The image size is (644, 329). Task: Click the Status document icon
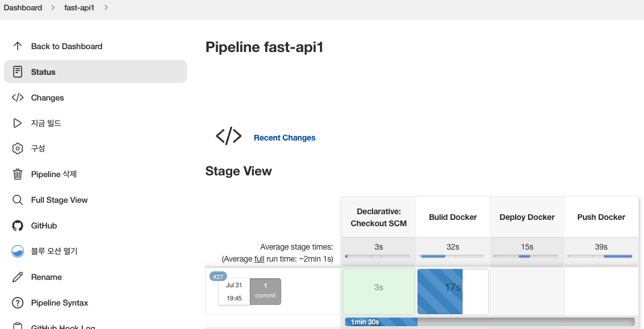pyautogui.click(x=18, y=72)
